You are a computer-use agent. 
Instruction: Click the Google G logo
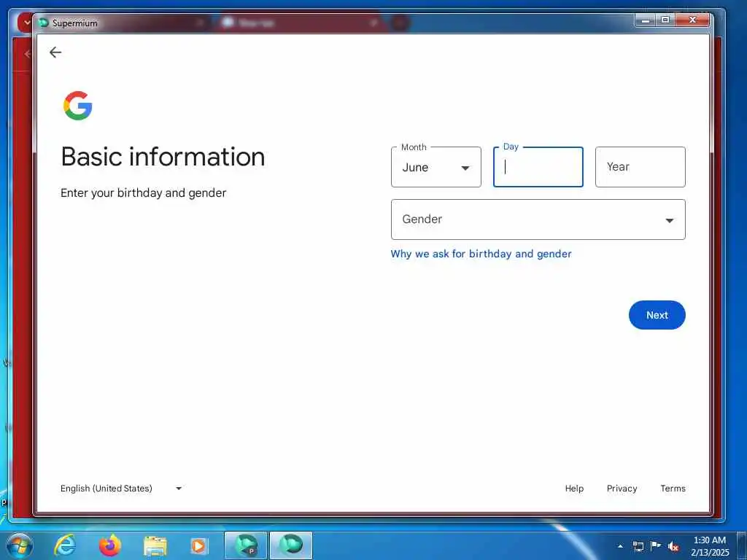pos(77,106)
